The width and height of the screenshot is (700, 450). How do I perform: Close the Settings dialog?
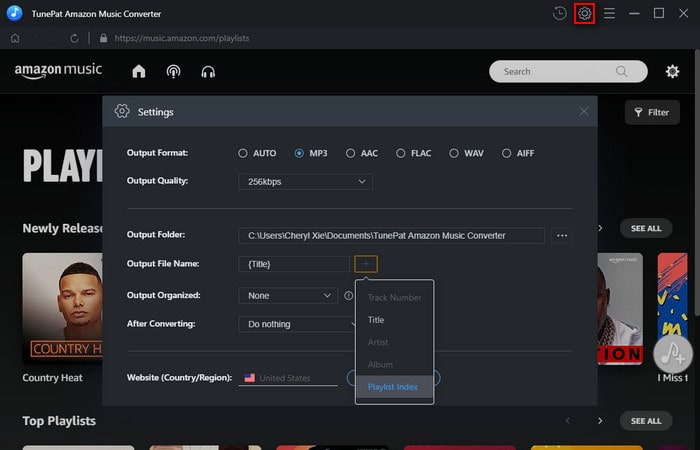584,111
